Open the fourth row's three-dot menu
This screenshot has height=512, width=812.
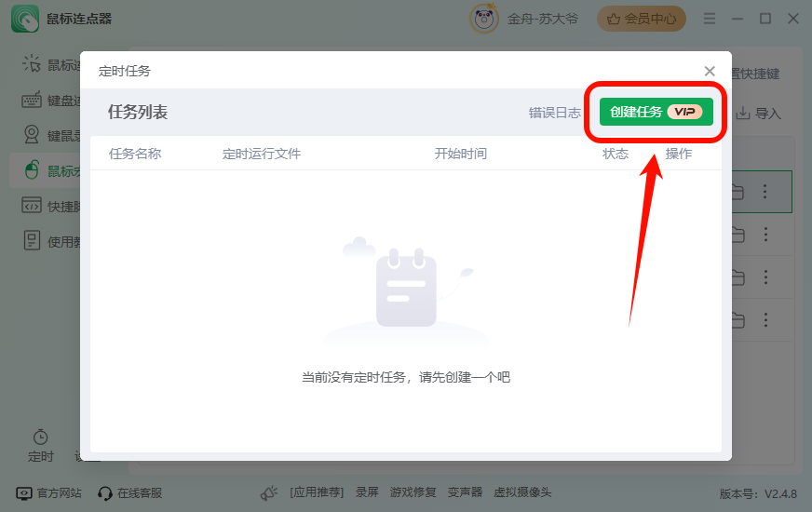pyautogui.click(x=765, y=320)
